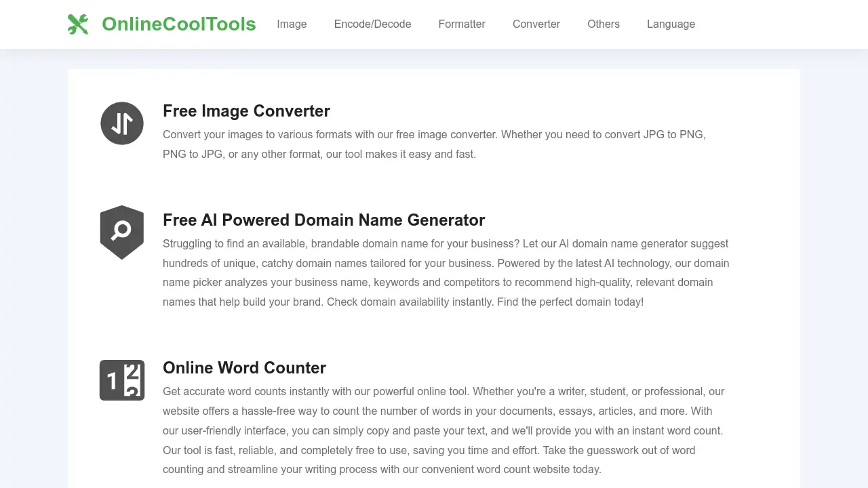Open the Formatter menu
This screenshot has height=488, width=868.
(x=462, y=24)
